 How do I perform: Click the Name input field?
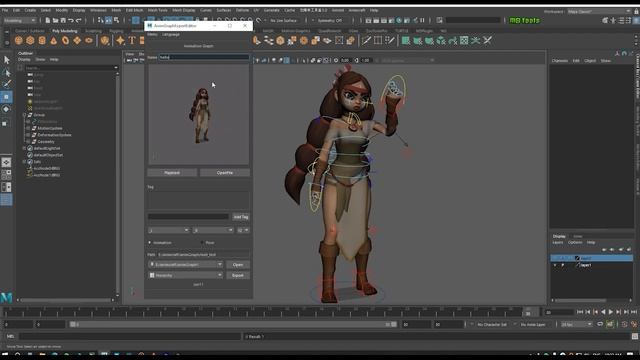[x=204, y=57]
